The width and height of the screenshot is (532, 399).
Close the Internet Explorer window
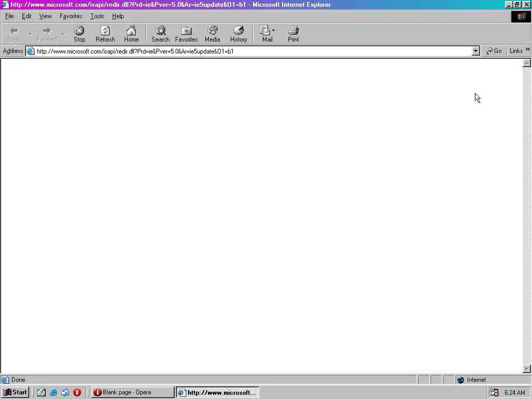[x=527, y=4]
